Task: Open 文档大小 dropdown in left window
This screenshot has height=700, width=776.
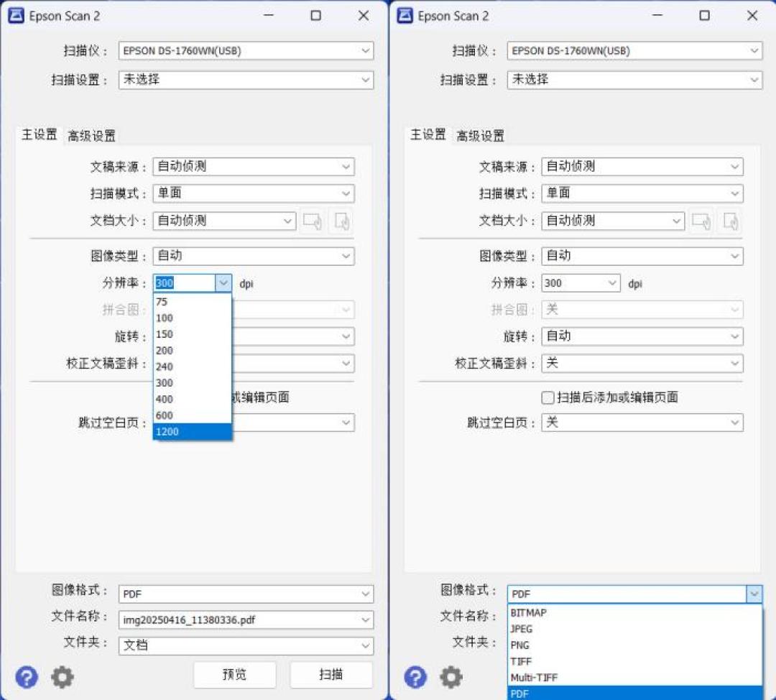Action: [224, 221]
